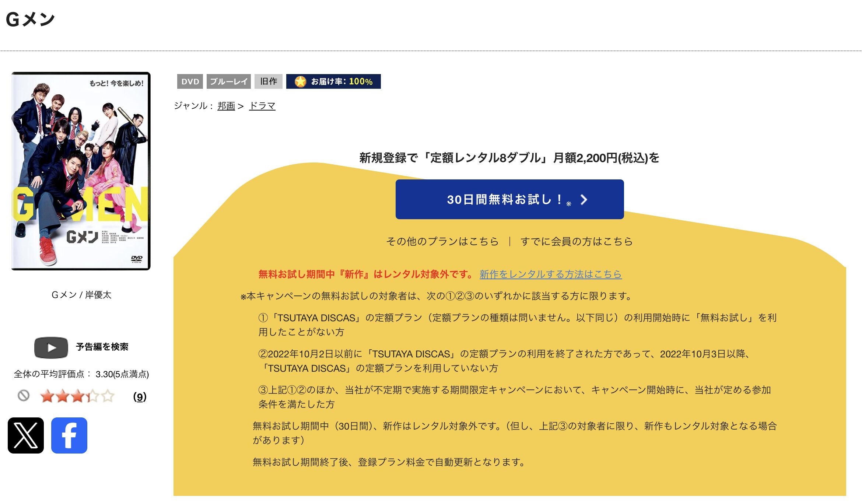Click the 旧作 badge
Screen dimensions: 862x504
(x=269, y=81)
